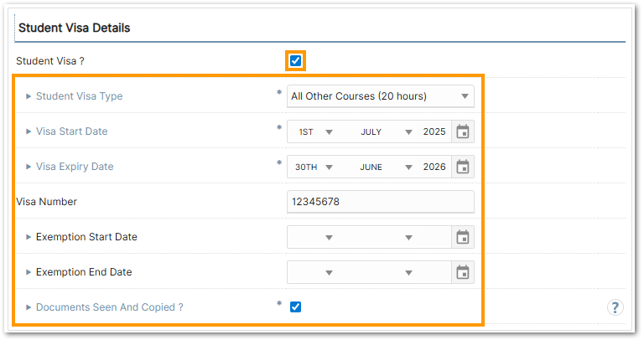Select the Visa Start Date month dropdown
The height and width of the screenshot is (340, 644).
coord(385,131)
